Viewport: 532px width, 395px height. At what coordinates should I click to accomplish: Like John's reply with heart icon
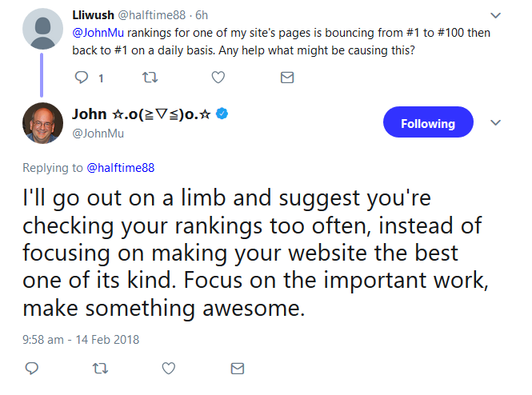tap(169, 369)
